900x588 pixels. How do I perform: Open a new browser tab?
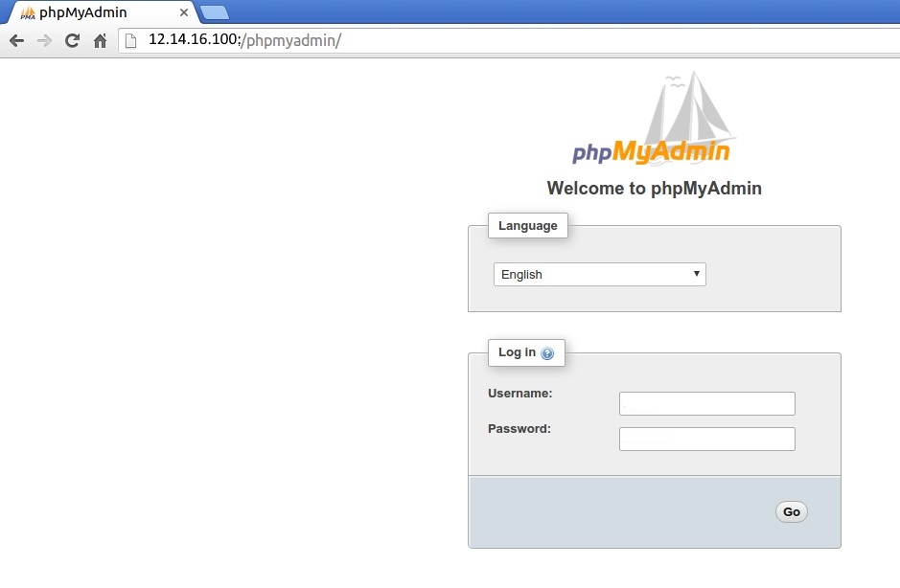click(x=215, y=12)
